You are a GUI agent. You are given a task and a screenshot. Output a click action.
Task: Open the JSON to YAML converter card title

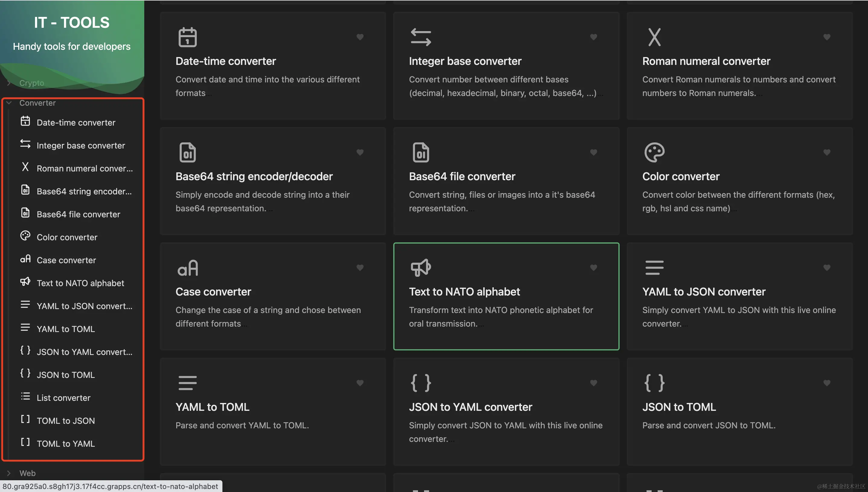(x=470, y=407)
